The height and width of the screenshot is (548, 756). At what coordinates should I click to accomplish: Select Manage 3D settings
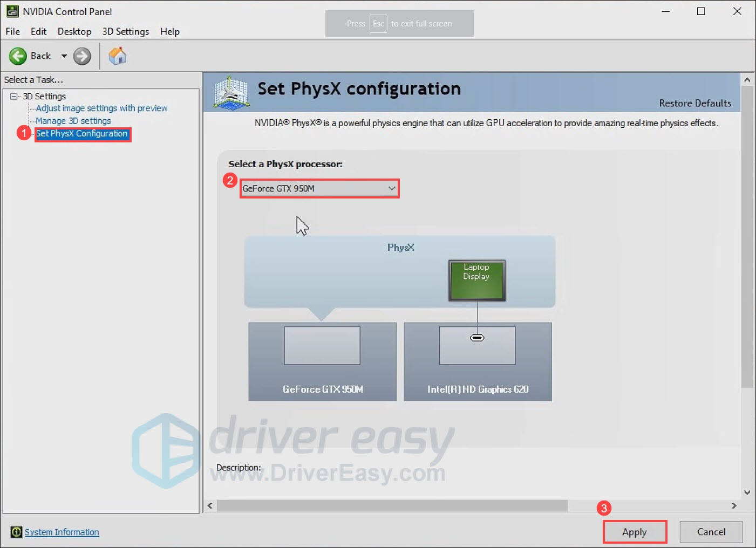click(73, 120)
